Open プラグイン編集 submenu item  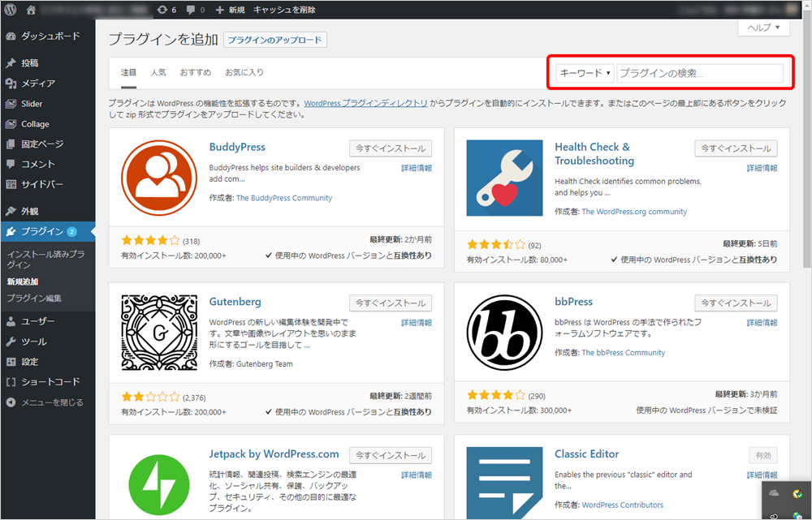pyautogui.click(x=34, y=298)
